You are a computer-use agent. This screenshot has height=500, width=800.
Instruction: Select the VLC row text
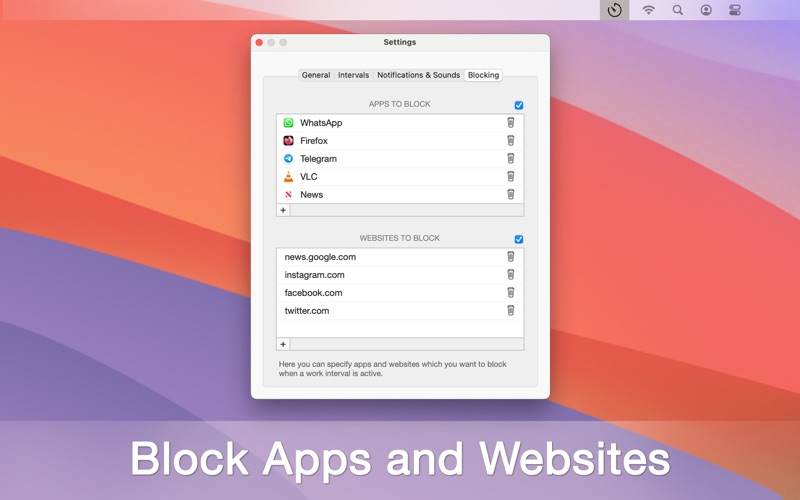[309, 177]
